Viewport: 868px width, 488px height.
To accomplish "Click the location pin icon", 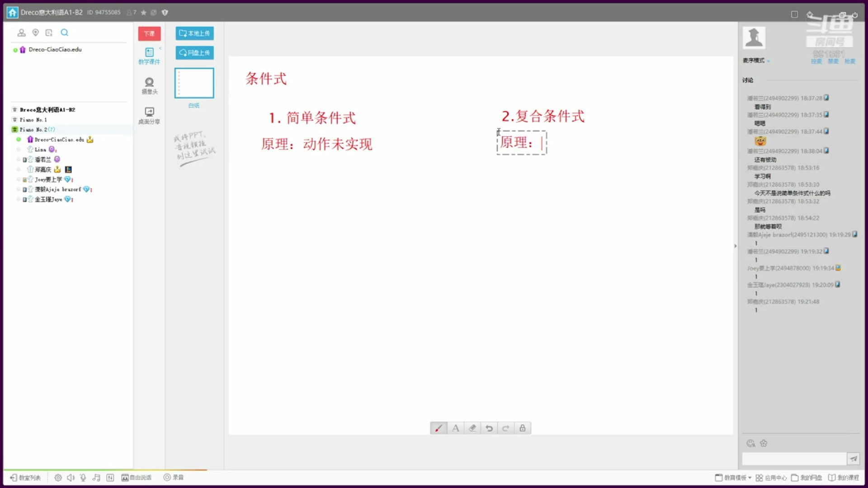I will [36, 33].
